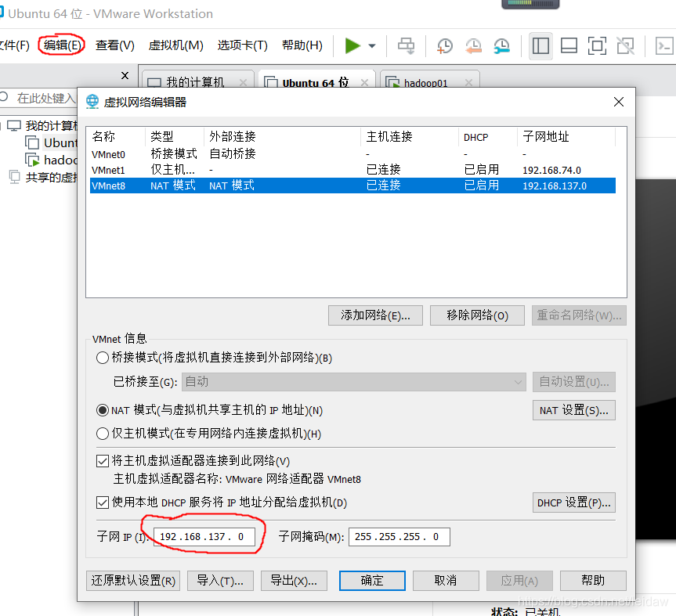This screenshot has height=616, width=676.
Task: Click the green Power On play icon
Action: [352, 45]
